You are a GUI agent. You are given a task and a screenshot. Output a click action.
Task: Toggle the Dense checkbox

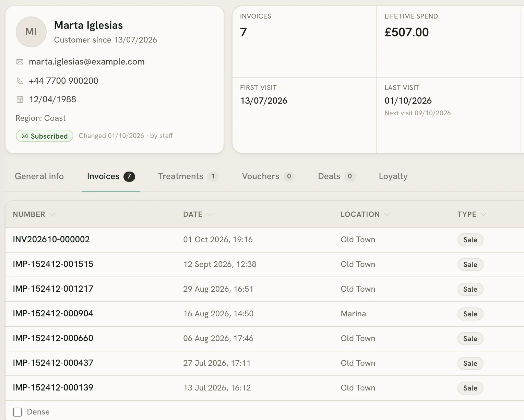17,412
